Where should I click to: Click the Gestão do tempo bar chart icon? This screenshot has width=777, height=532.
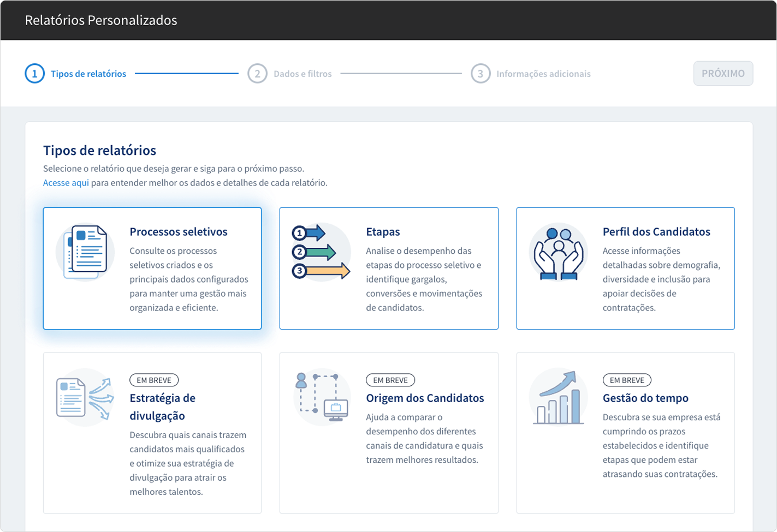click(x=558, y=398)
